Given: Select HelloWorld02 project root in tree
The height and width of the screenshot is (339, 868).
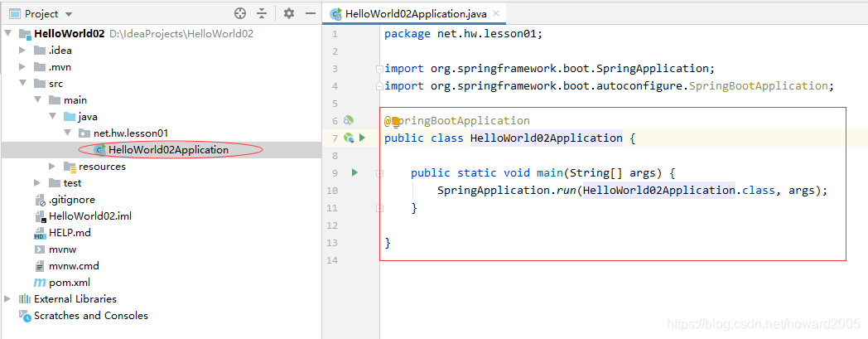Looking at the screenshot, I should (x=70, y=33).
